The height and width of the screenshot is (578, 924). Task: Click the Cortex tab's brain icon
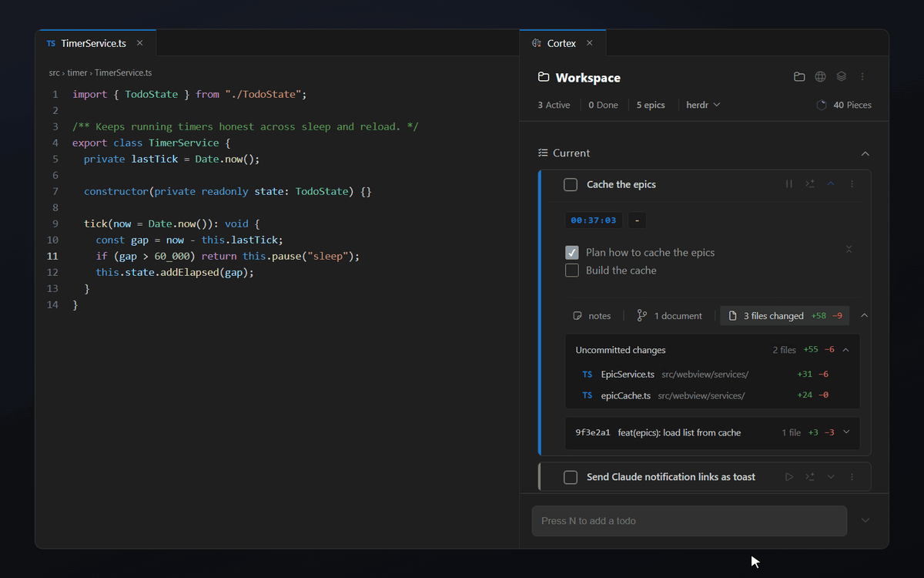[537, 43]
